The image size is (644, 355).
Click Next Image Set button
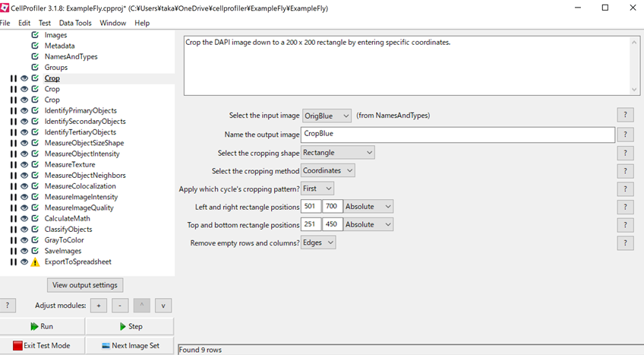point(130,346)
